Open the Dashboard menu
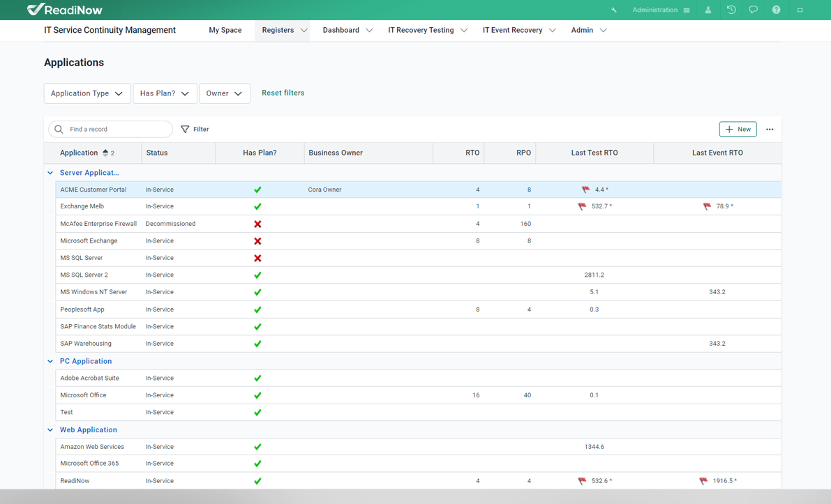 point(347,30)
